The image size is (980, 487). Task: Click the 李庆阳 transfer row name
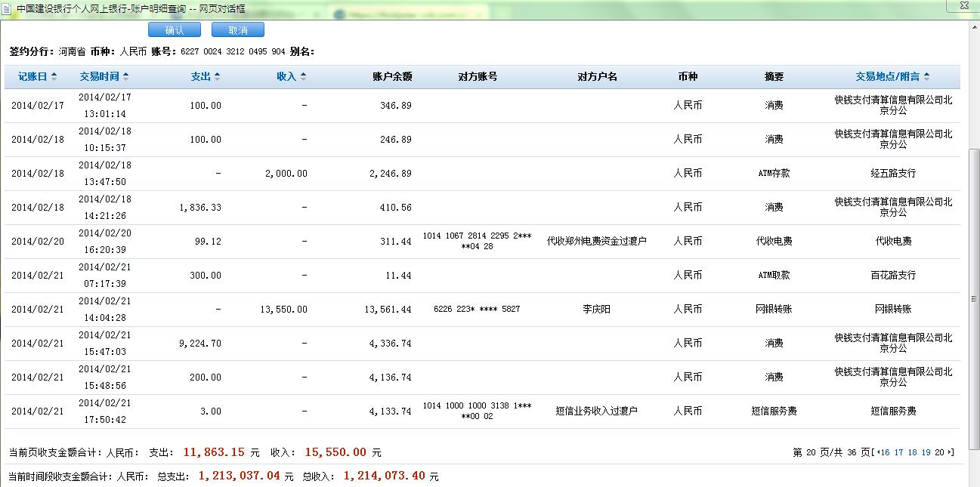597,310
